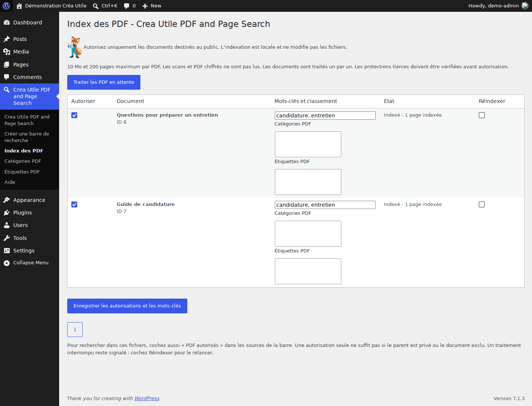Click the Settings sliders icon
The image size is (532, 406).
coord(7,251)
